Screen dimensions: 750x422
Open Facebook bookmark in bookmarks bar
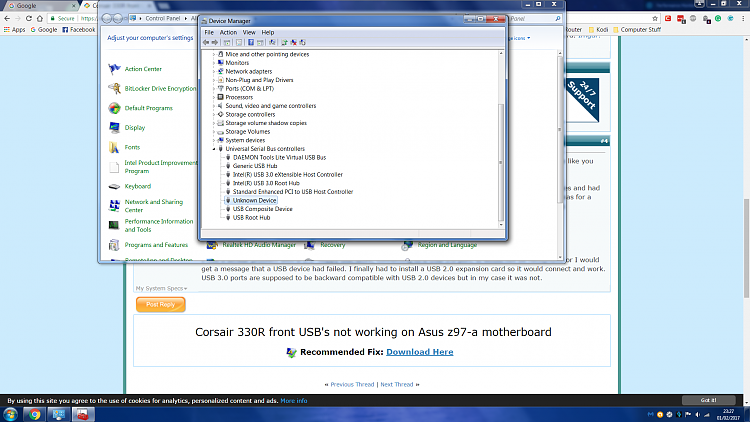(x=79, y=30)
